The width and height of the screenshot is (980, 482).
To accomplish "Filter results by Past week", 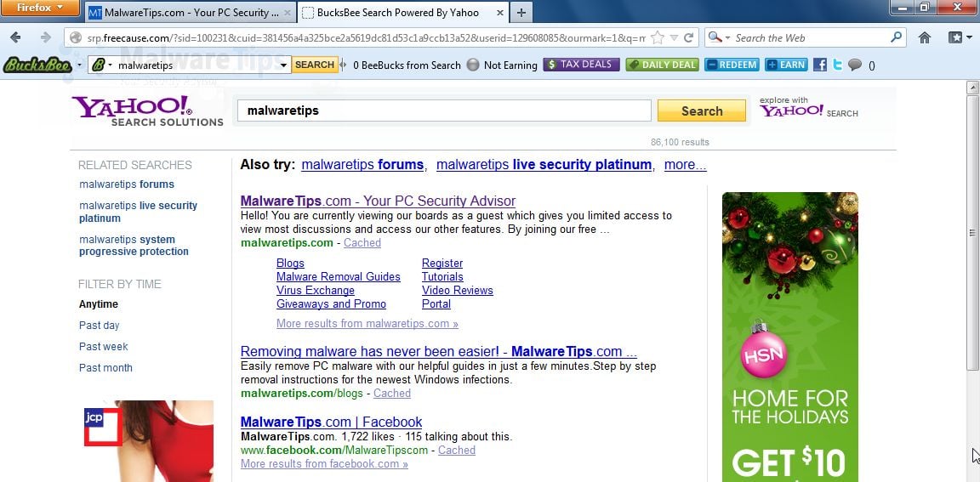I will click(104, 347).
